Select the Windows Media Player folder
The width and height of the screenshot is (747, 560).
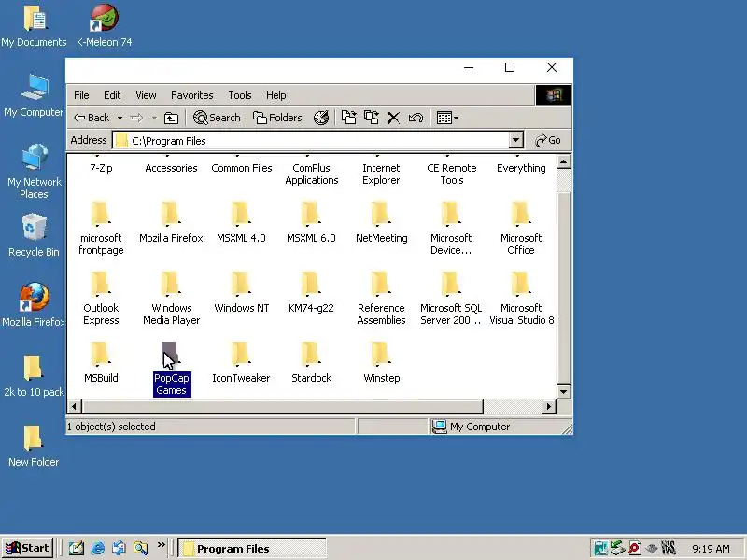[171, 299]
